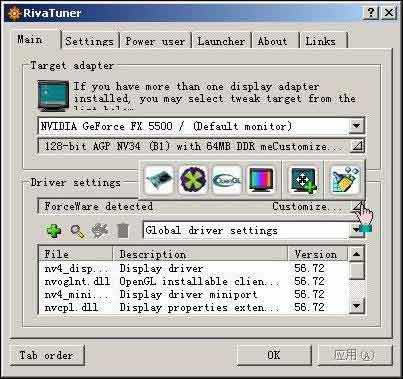Click the Tab order button

[x=46, y=355]
